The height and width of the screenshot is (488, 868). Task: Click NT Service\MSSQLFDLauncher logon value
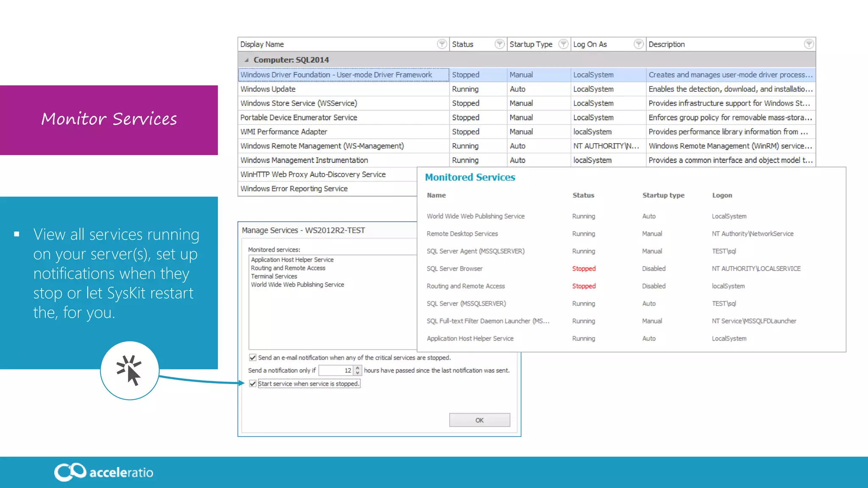click(754, 321)
